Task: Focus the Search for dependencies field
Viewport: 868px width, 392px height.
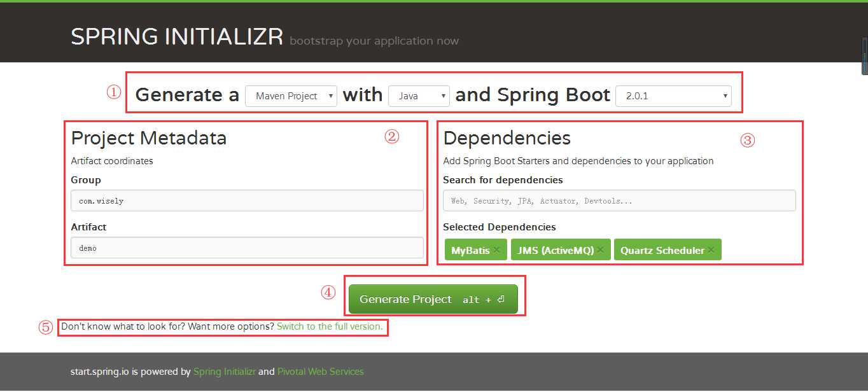Action: [619, 200]
